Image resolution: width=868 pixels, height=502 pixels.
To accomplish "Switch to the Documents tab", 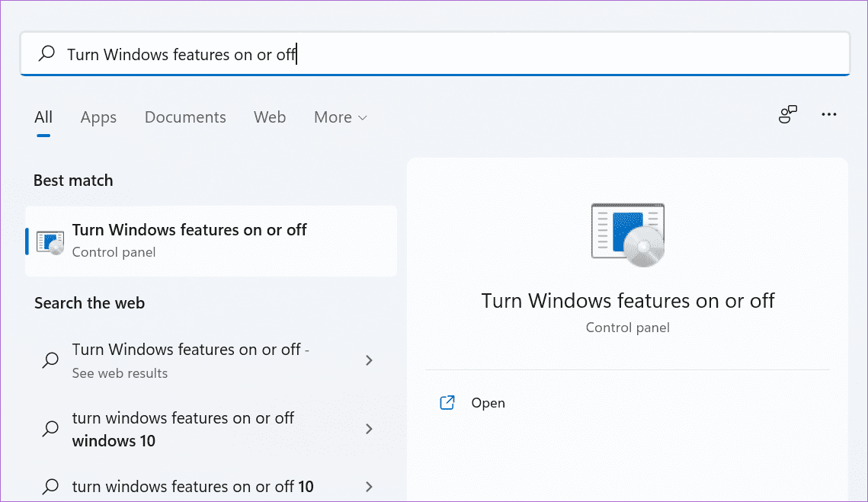I will point(185,117).
